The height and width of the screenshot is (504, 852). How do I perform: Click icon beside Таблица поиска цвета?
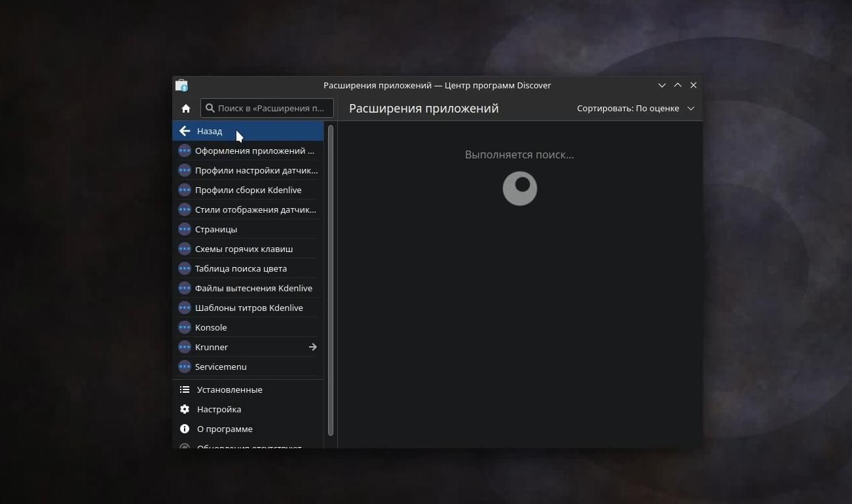[185, 268]
